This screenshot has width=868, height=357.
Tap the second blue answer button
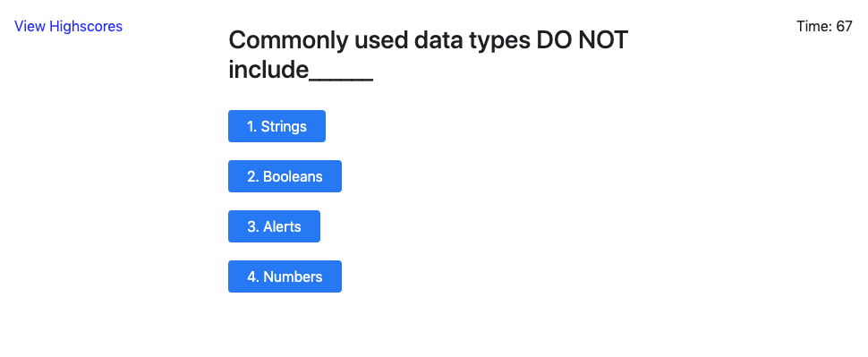(285, 176)
